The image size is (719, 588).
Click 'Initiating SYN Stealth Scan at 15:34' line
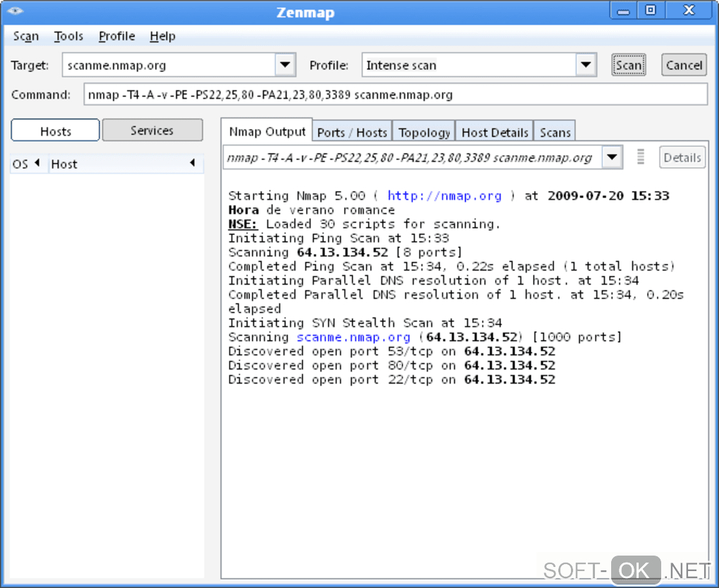click(x=365, y=323)
